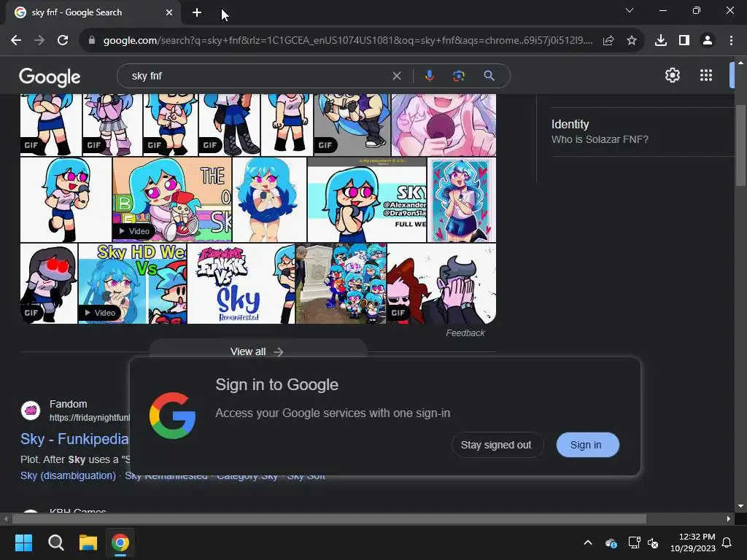Click the Google logo
This screenshot has width=747, height=560.
[x=50, y=77]
